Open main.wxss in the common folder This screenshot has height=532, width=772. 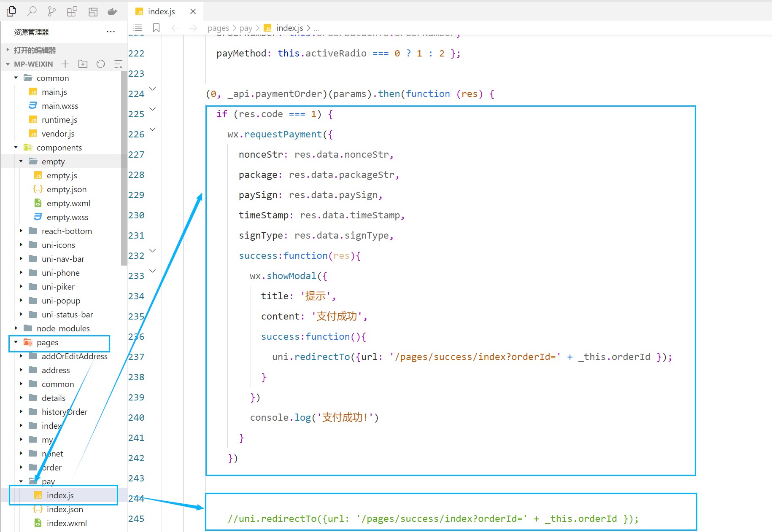(59, 106)
